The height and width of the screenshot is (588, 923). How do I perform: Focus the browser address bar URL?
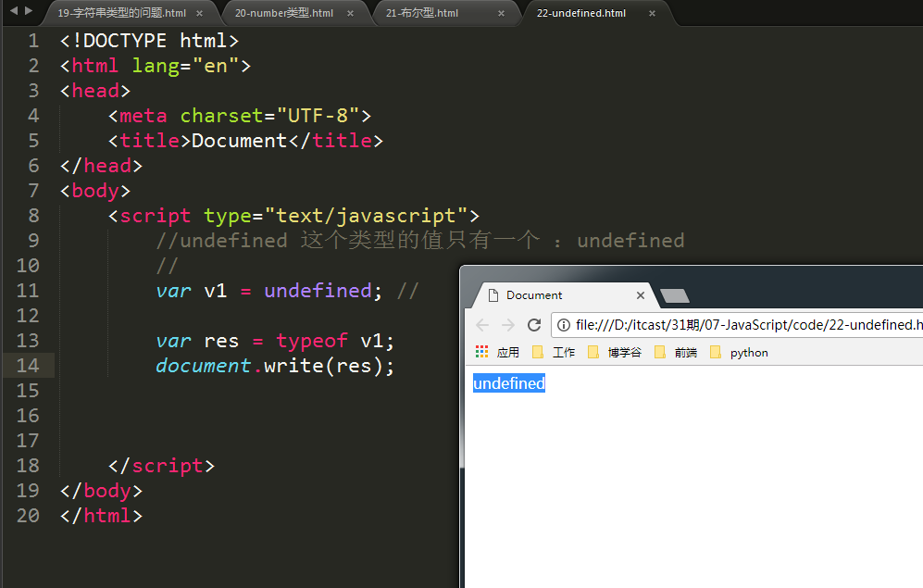(x=749, y=325)
